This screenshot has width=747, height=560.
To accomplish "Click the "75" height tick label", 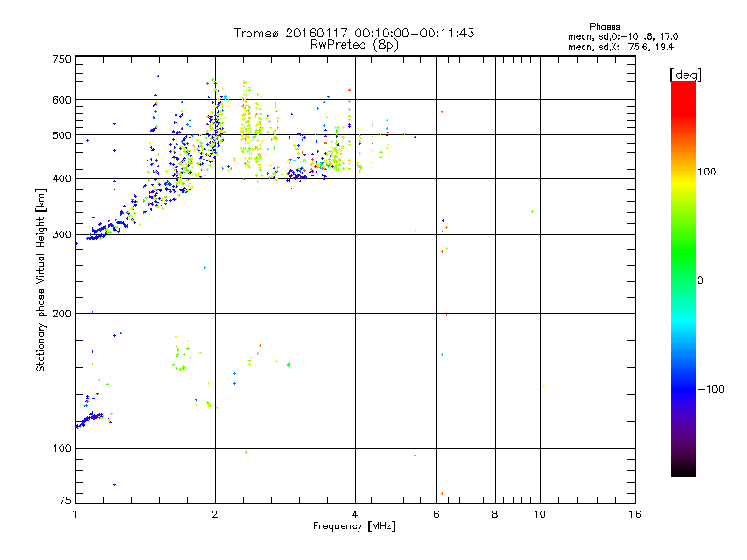I will click(x=65, y=500).
